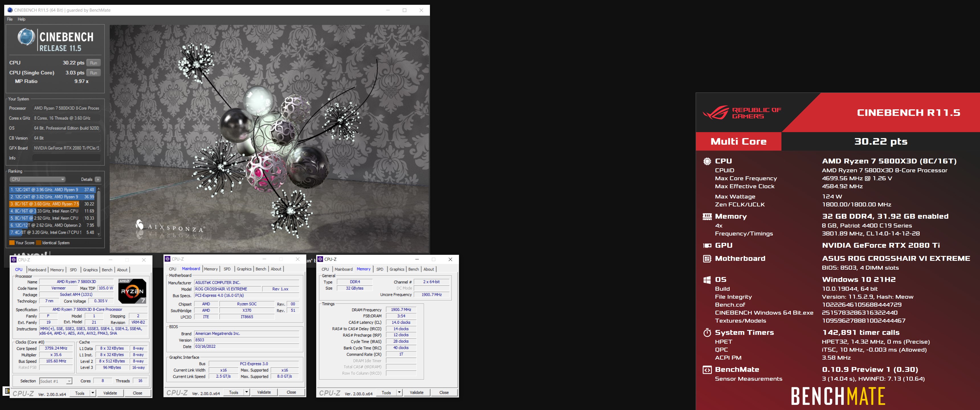Open Graphics tab in Memory CPU-Z window
The image size is (980, 410).
click(x=397, y=269)
